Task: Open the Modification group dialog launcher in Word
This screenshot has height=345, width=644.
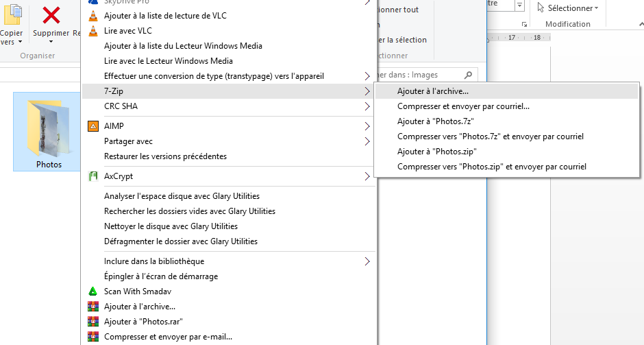Action: pos(524,25)
